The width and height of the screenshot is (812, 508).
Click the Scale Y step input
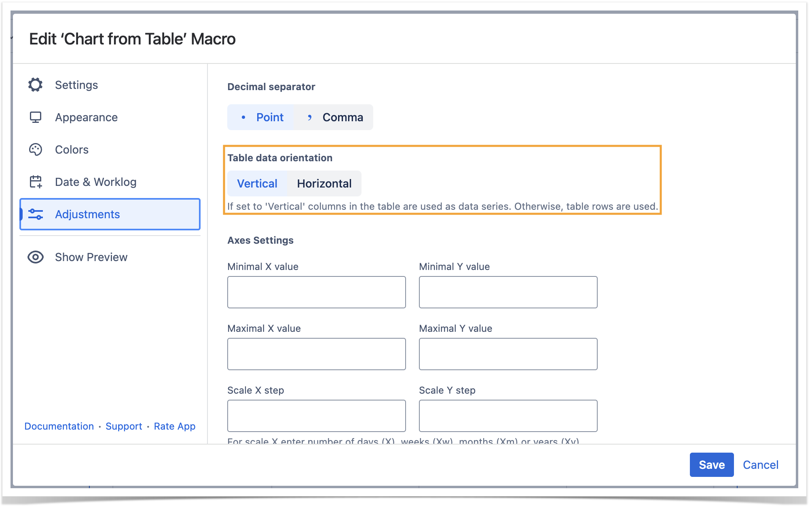pos(508,416)
